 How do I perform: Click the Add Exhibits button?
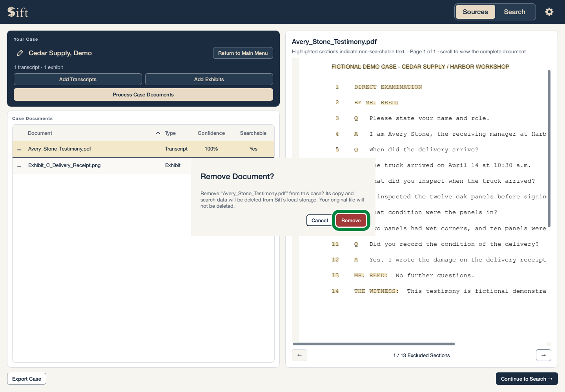(209, 79)
